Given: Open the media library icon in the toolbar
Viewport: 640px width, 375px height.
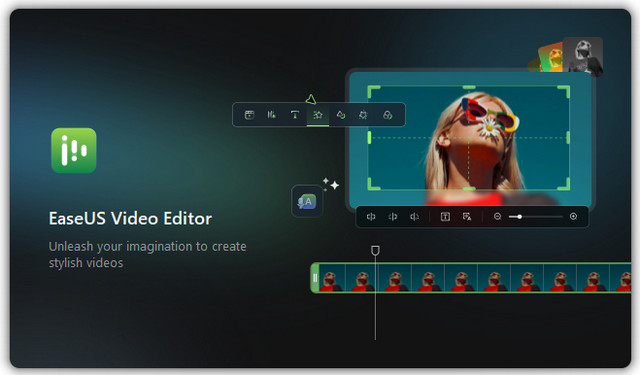Looking at the screenshot, I should [x=249, y=115].
